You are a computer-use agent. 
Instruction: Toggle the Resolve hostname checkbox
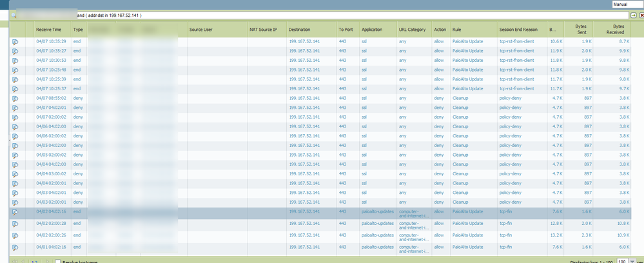(58, 262)
